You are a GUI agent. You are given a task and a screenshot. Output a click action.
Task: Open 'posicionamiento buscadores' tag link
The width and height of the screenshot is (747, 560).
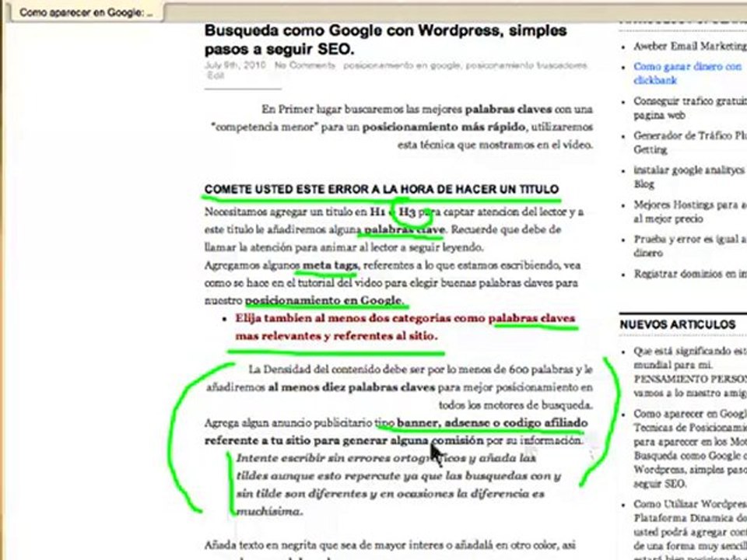[x=527, y=65]
